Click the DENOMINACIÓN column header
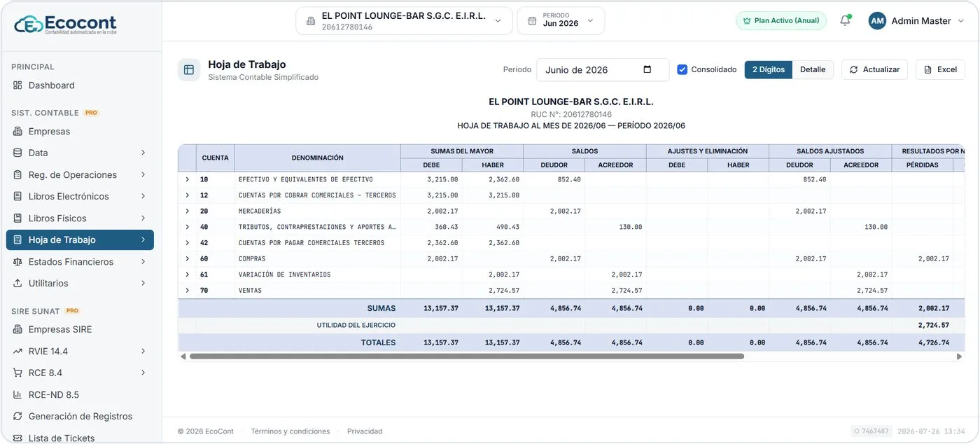 click(318, 158)
